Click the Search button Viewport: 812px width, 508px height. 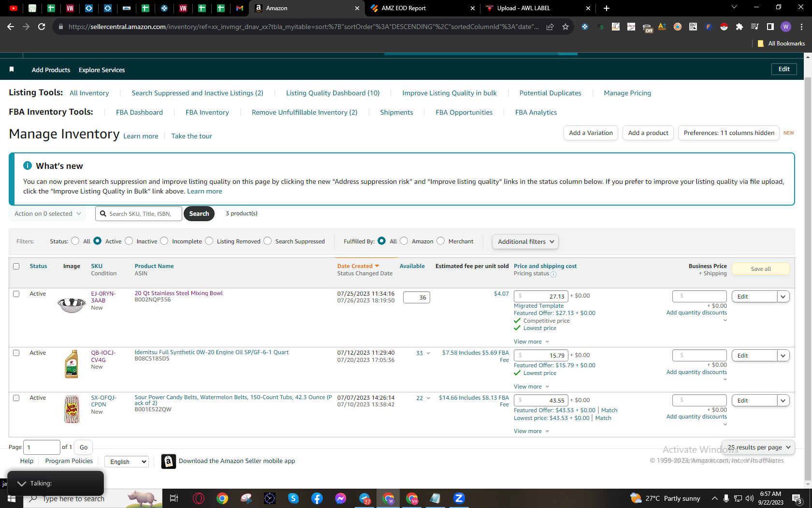(x=199, y=213)
